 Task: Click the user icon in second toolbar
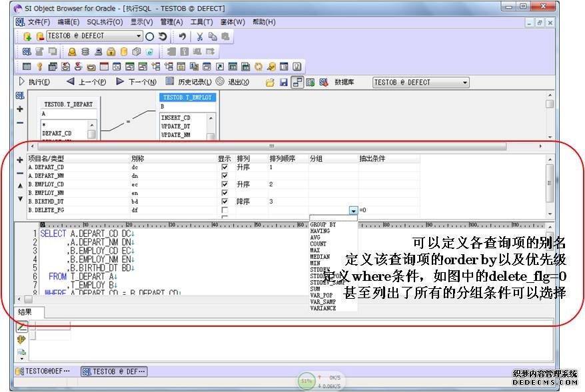72,52
